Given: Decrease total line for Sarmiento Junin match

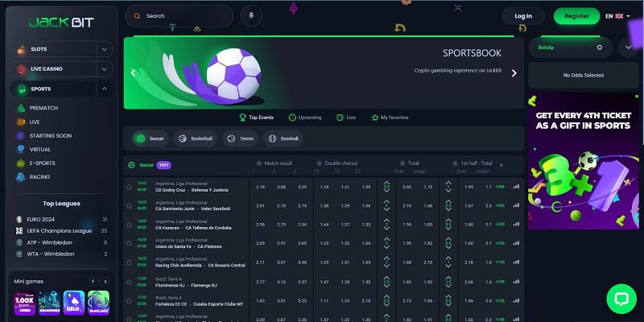Looking at the screenshot, I should [x=386, y=210].
